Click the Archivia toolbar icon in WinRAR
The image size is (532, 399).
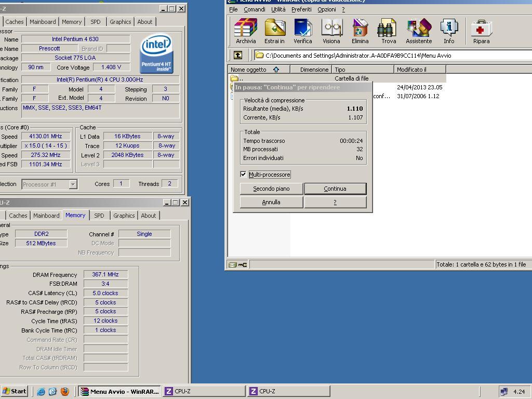tap(246, 31)
